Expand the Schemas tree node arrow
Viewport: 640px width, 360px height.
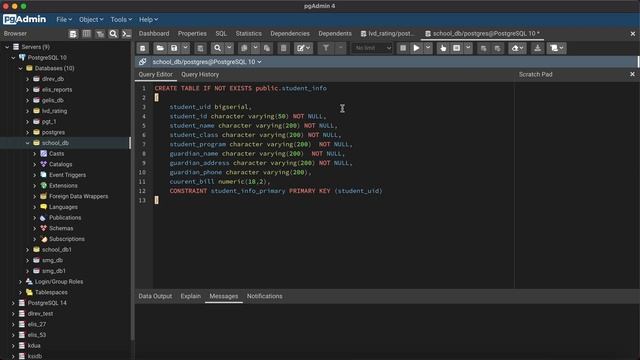(35, 228)
